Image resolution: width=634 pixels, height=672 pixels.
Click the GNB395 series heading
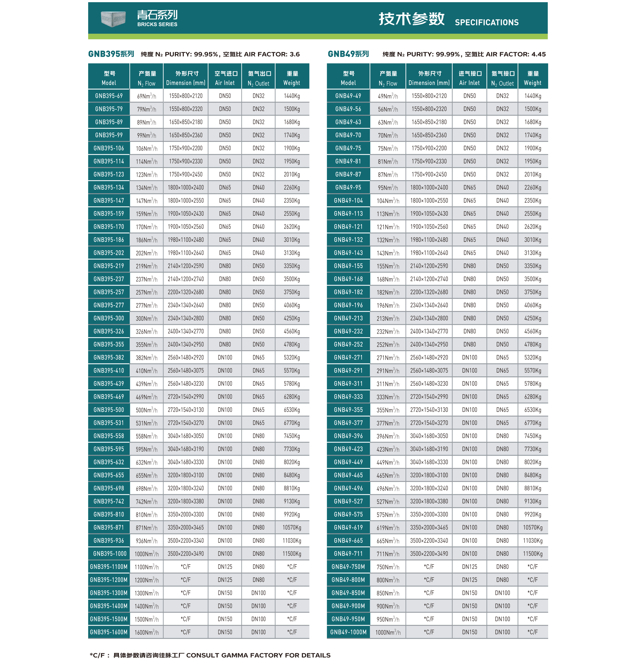pos(111,54)
